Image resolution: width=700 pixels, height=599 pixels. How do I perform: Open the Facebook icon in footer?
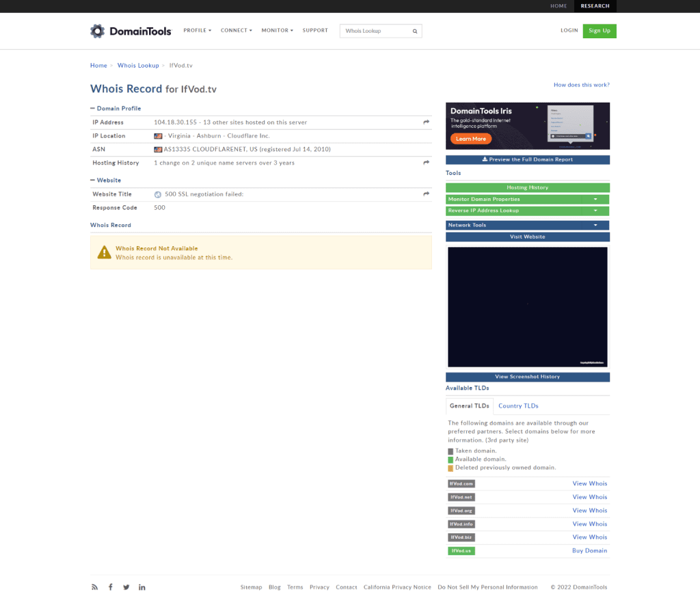[x=111, y=587]
